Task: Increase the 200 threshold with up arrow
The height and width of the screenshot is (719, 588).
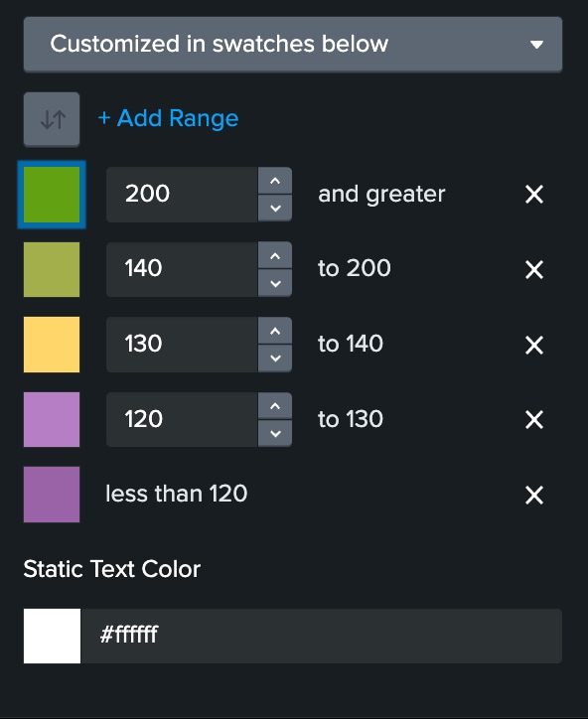Action: point(275,181)
